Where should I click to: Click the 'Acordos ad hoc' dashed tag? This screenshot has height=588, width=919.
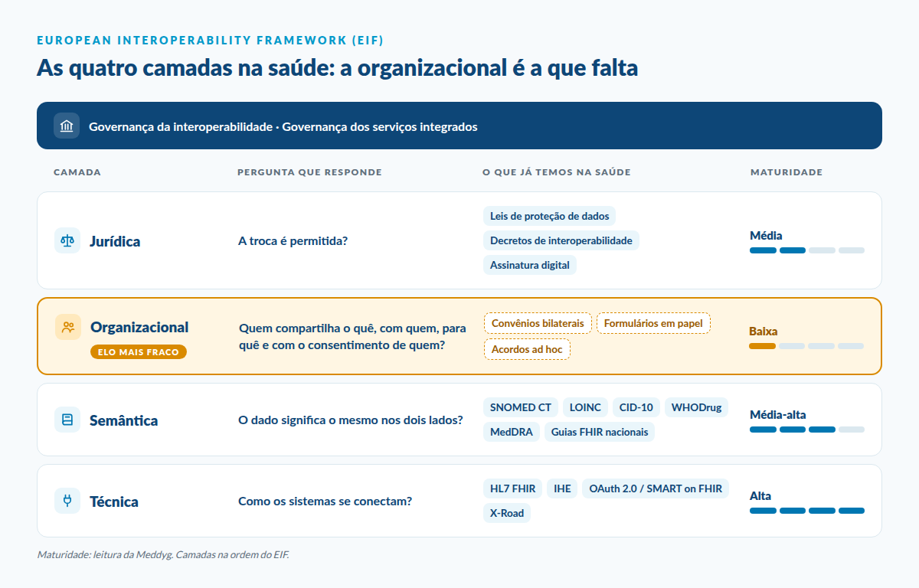[x=527, y=349]
